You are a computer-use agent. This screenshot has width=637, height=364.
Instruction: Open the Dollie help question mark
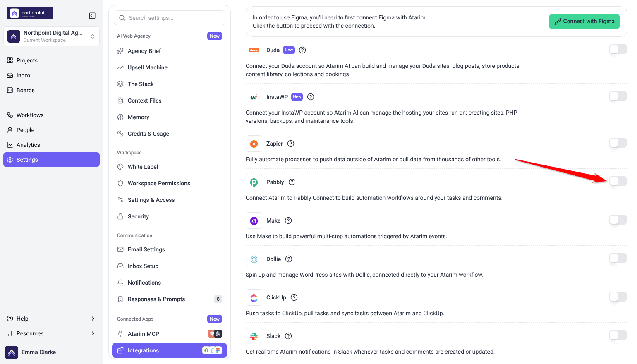pos(289,259)
